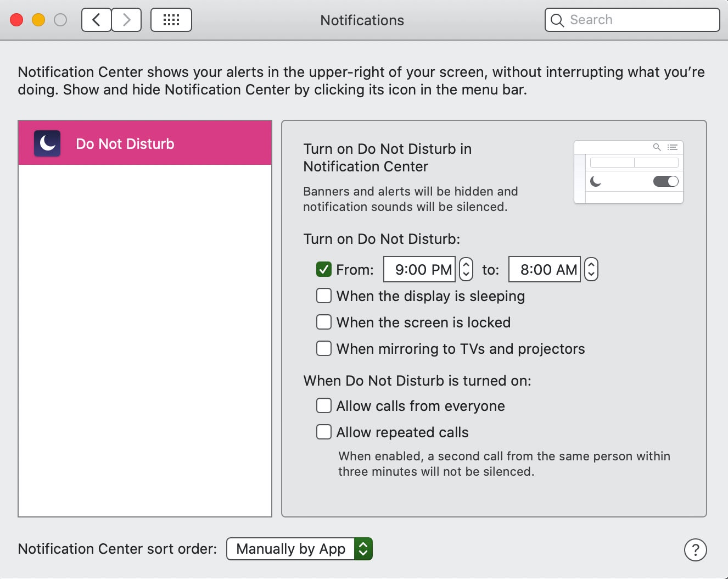Screen dimensions: 728x579
Task: Click the magnifier icon in Search field
Action: point(557,20)
